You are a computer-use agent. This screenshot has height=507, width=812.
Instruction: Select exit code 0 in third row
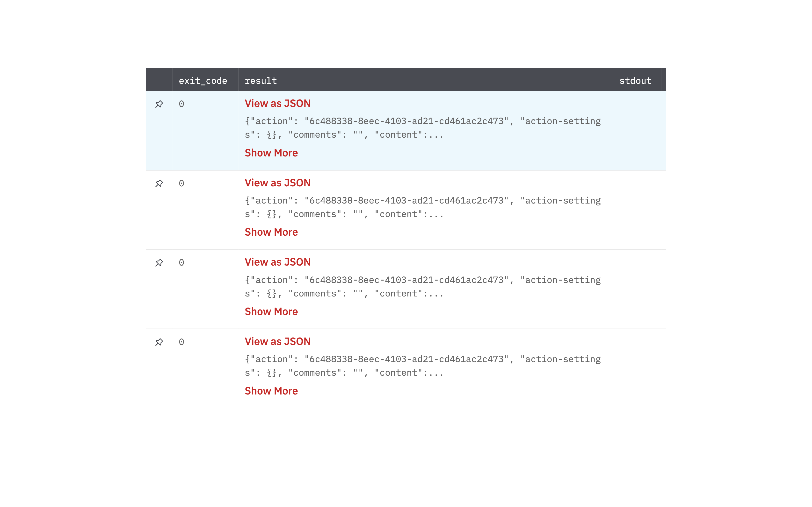point(181,263)
